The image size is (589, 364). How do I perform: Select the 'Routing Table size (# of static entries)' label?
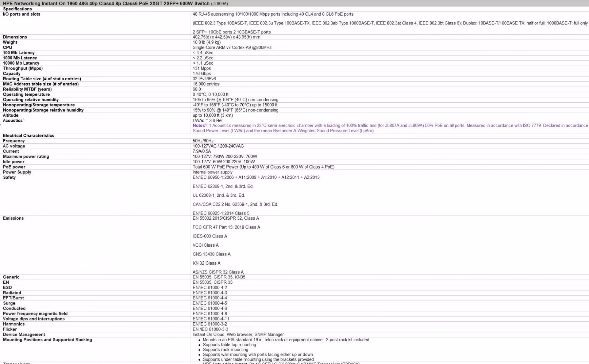tap(42, 79)
